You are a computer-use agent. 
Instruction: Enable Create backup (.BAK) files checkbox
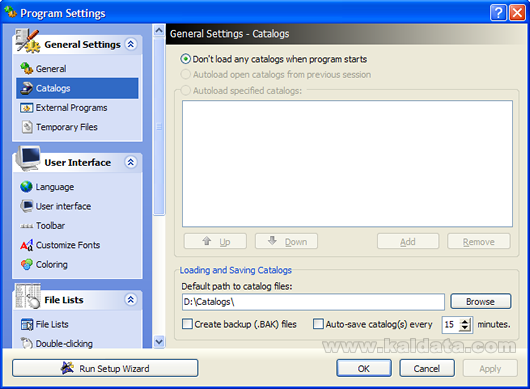[187, 324]
